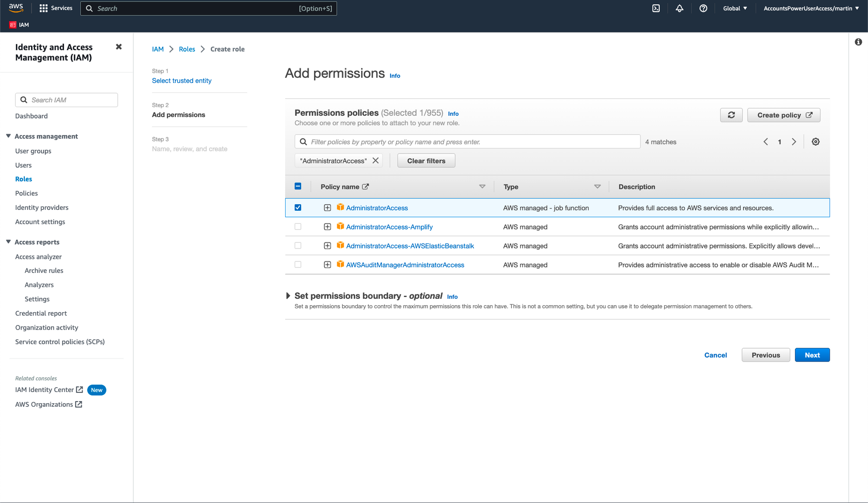Deselect the AdministratorAccess policy checkbox

[298, 207]
